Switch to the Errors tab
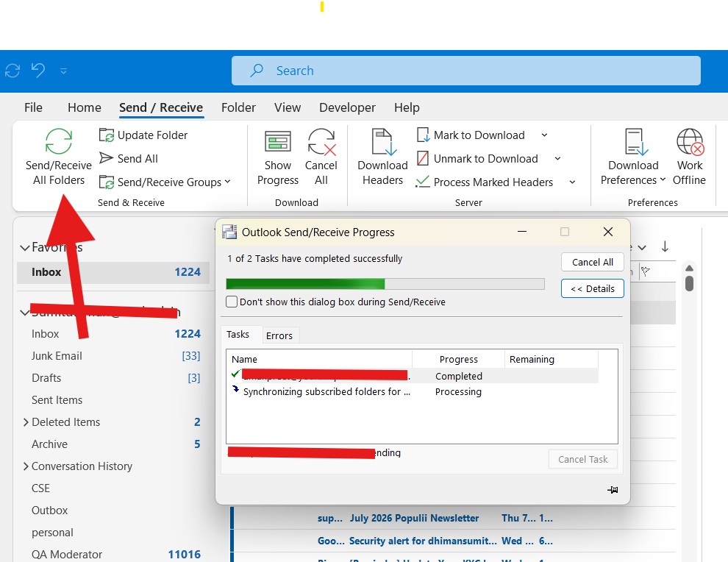 pyautogui.click(x=279, y=335)
